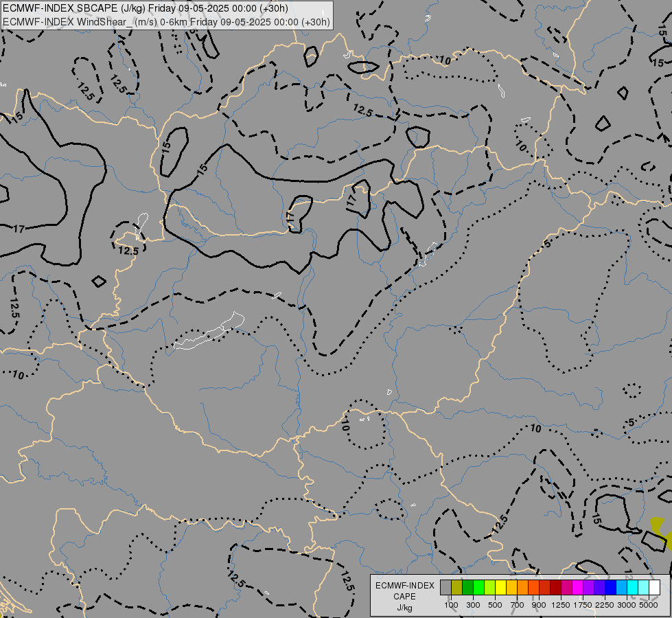Click the CAPE word in the legend
The height and width of the screenshot is (618, 672).
point(404,597)
